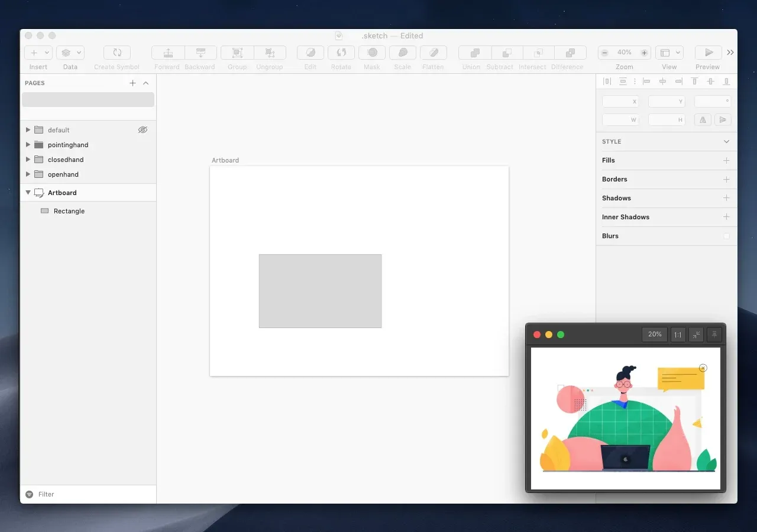Apply the Intersect boolean operation
The image size is (757, 532).
[539, 53]
